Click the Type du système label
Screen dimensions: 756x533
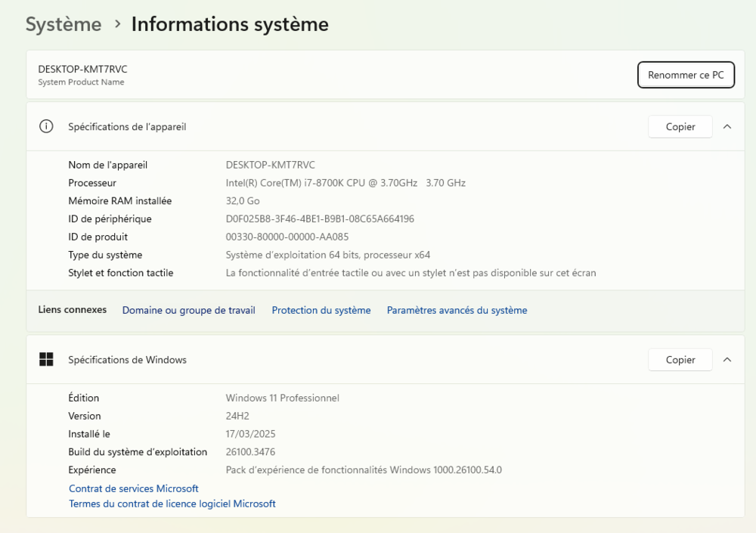(x=104, y=255)
